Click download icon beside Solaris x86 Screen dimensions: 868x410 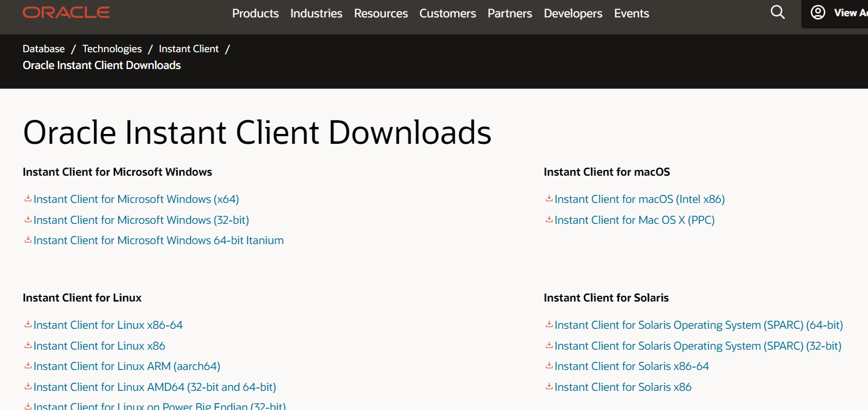point(549,387)
